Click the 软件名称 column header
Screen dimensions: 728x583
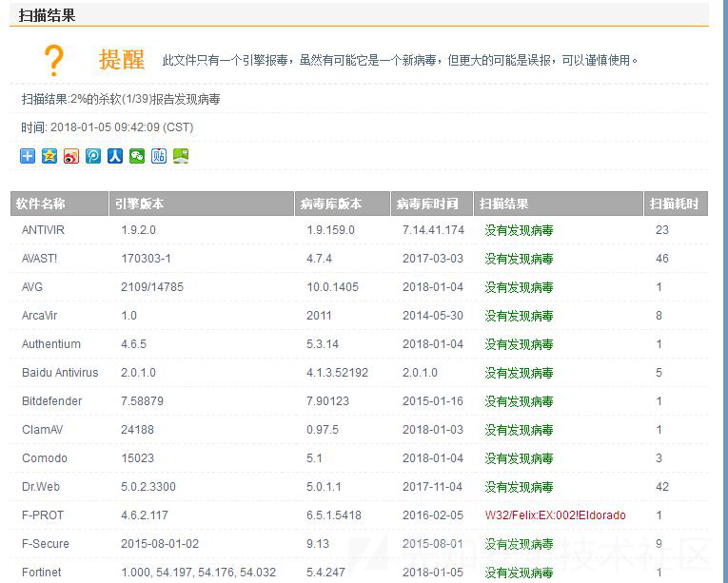coord(59,204)
